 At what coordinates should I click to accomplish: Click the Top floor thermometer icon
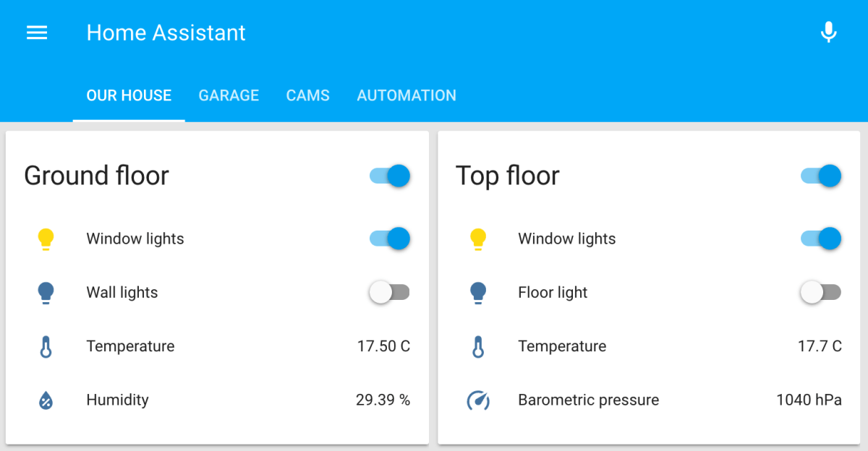click(x=477, y=346)
